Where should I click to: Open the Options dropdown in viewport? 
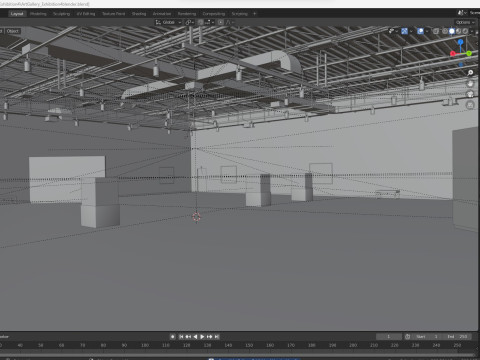465,22
